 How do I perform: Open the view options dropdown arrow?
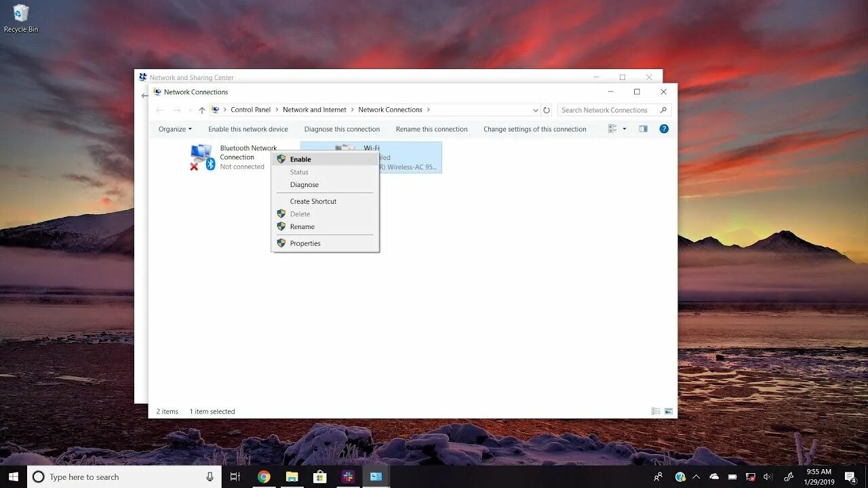click(625, 129)
